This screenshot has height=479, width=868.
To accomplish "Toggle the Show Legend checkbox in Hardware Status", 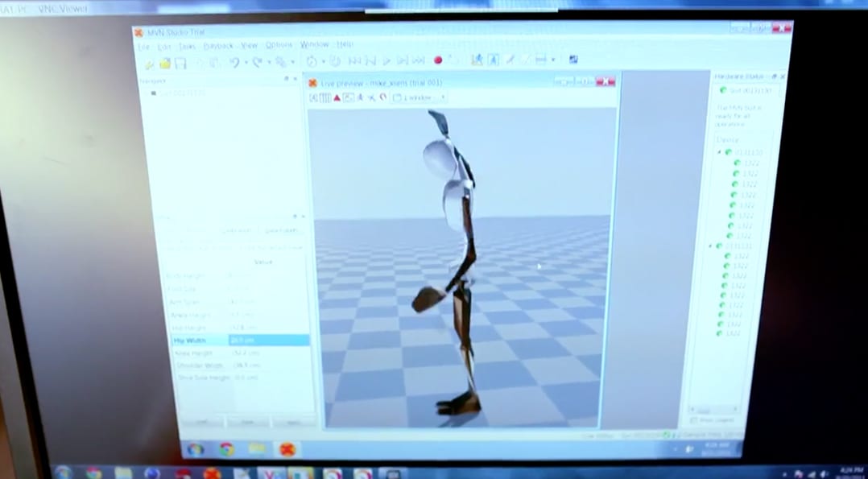I will [x=693, y=421].
